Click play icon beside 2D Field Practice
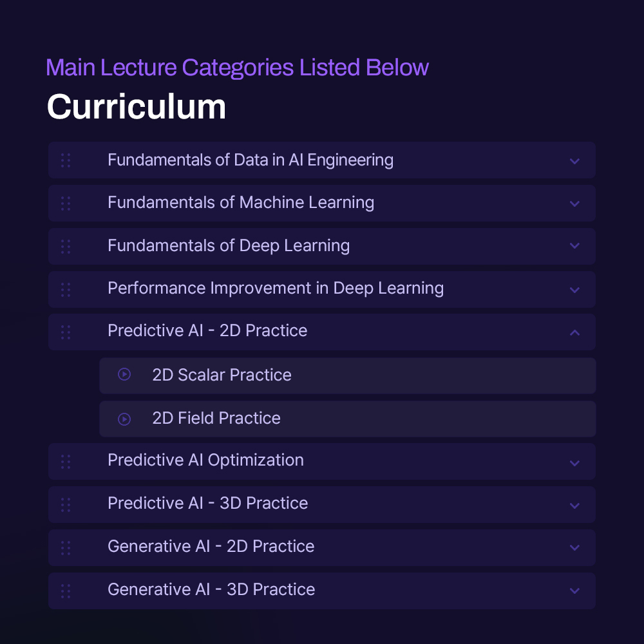 tap(124, 419)
